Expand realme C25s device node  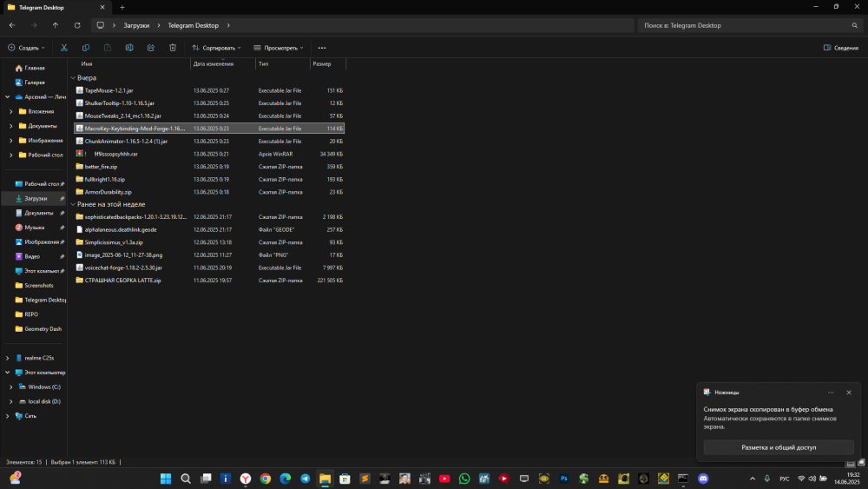point(8,359)
